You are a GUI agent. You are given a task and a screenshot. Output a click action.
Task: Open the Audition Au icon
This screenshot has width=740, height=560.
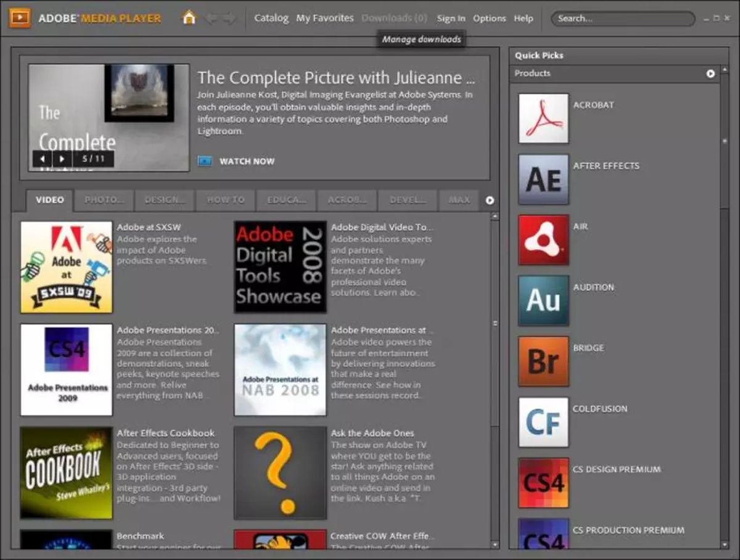click(x=543, y=300)
